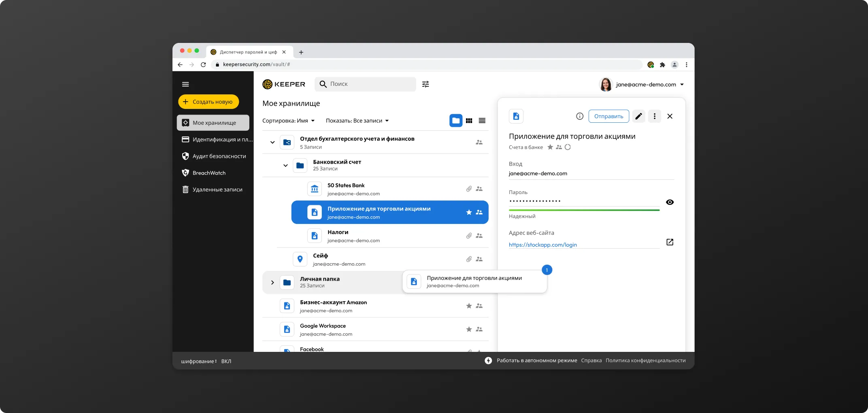Click the shared users icon on 50 States Bank row
The image size is (868, 413).
coord(479,189)
